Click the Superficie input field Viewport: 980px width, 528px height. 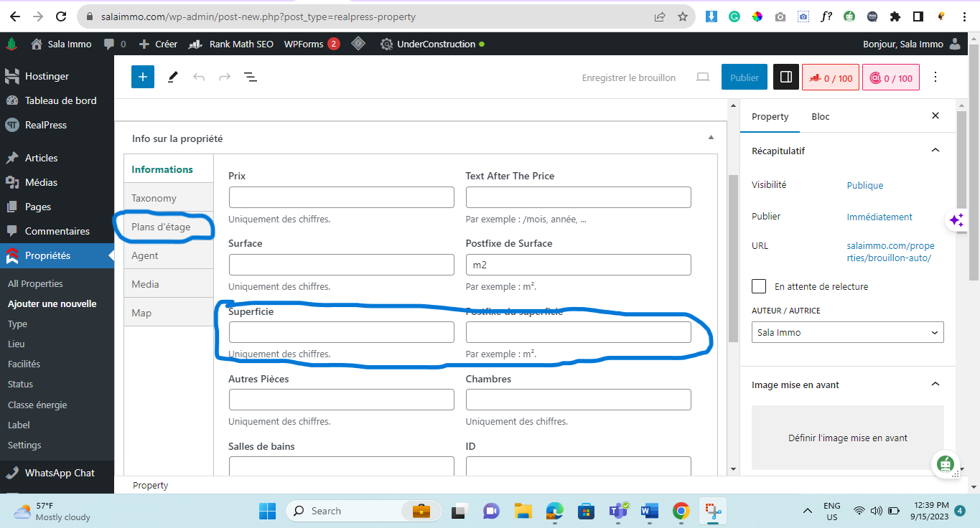tap(342, 332)
